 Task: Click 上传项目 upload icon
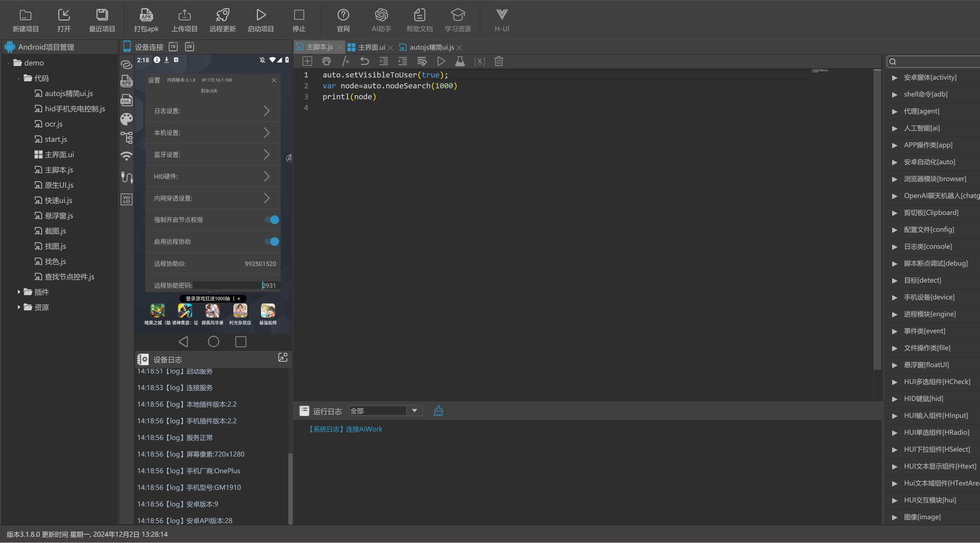(184, 15)
